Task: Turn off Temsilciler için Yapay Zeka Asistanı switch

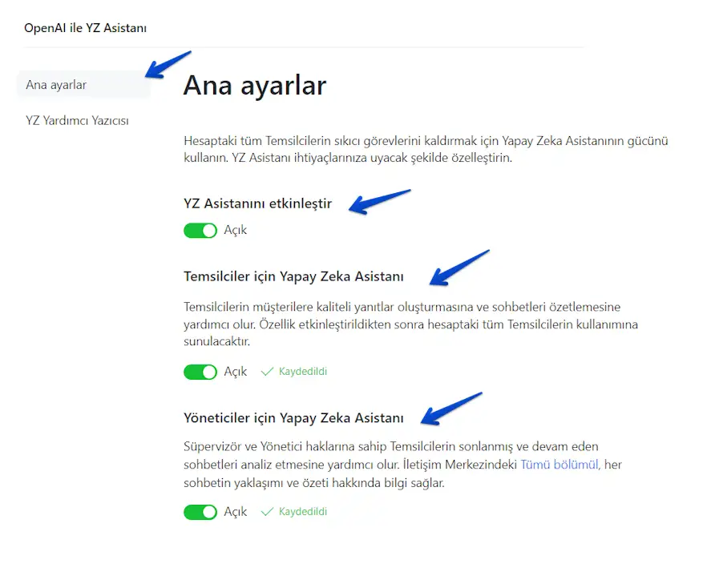Action: click(200, 372)
